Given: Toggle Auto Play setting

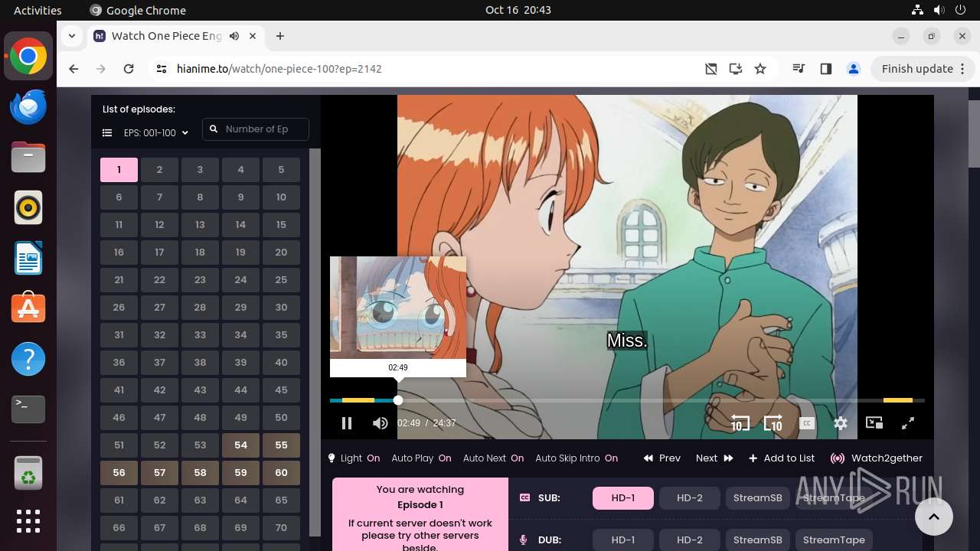Looking at the screenshot, I should pos(421,458).
